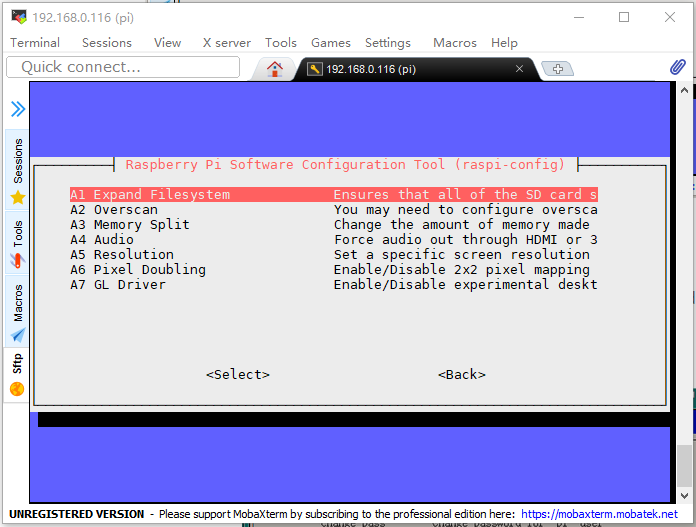Open the View menu
The height and width of the screenshot is (527, 696).
click(x=167, y=43)
